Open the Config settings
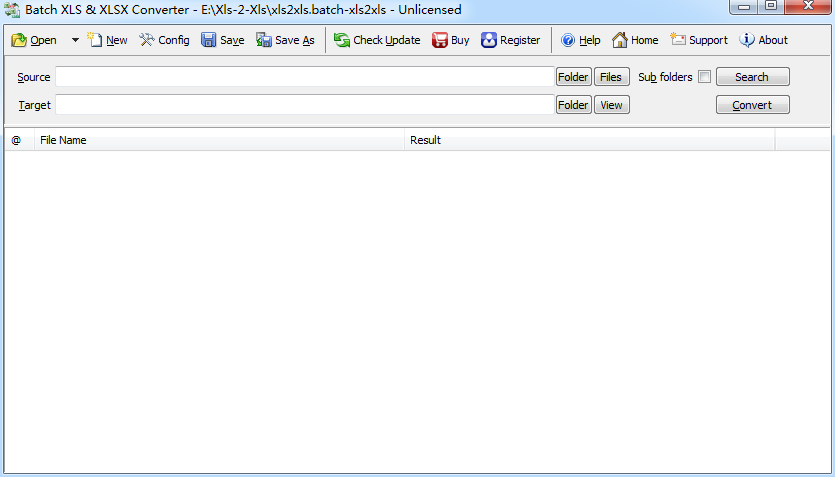 [x=164, y=40]
